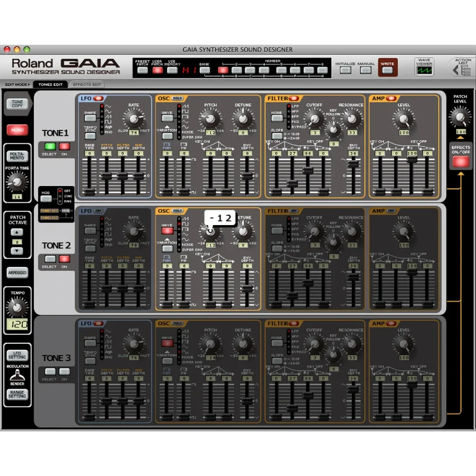Select patch number 1
Screen dimensions: 476x476
click(223, 70)
